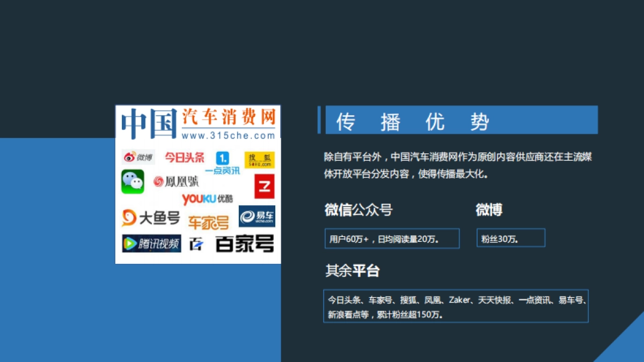Select the 今日头条 Toutiao logo
Screen dimensions: 644x362
pyautogui.click(x=184, y=157)
